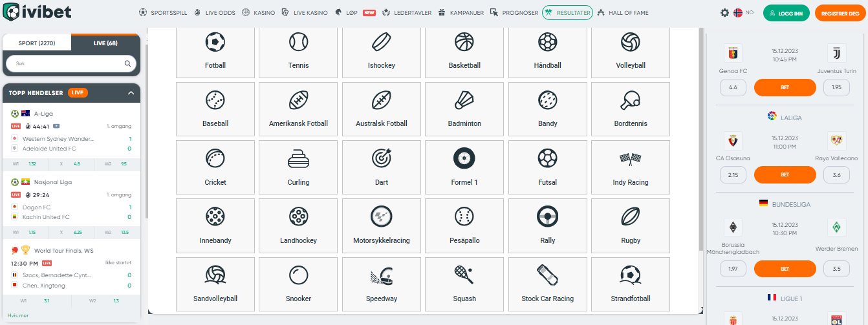Choose the Speedway tile

382,284
